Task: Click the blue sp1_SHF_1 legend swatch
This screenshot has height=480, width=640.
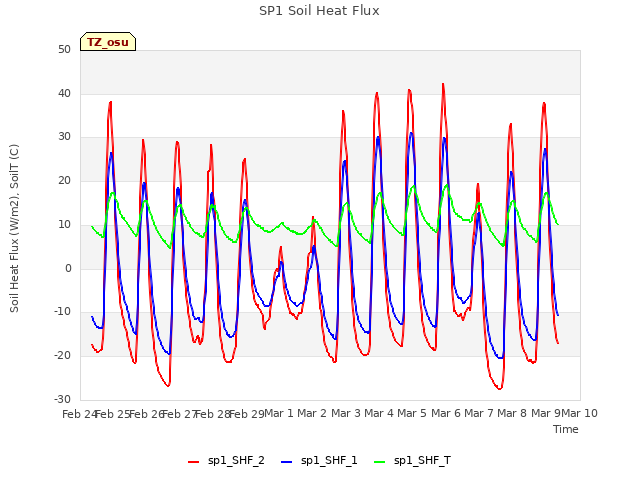Action: tap(287, 462)
